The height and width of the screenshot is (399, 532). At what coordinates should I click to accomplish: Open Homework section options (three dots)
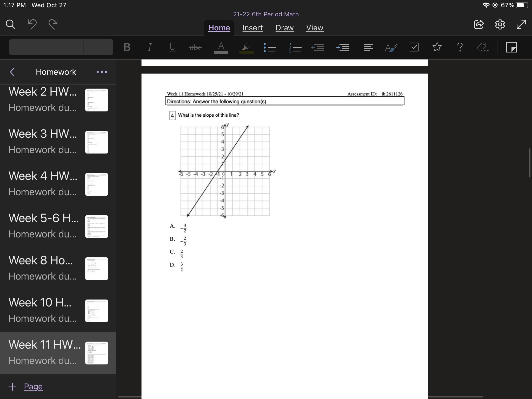[x=102, y=72]
